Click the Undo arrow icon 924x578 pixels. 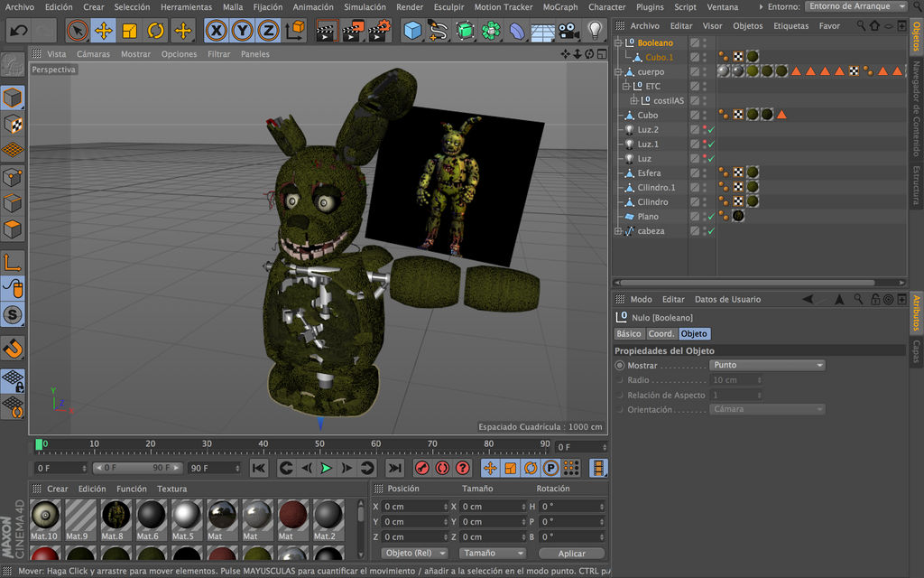click(18, 31)
